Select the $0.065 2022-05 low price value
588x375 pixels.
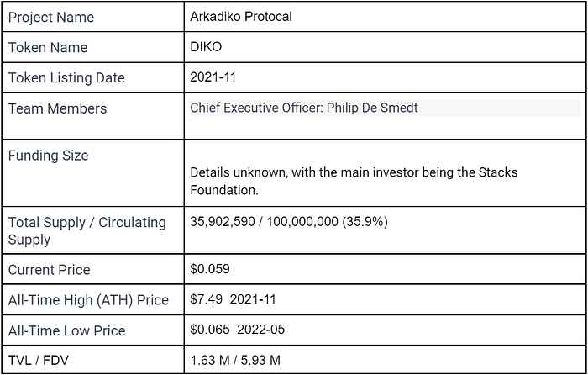pyautogui.click(x=238, y=330)
